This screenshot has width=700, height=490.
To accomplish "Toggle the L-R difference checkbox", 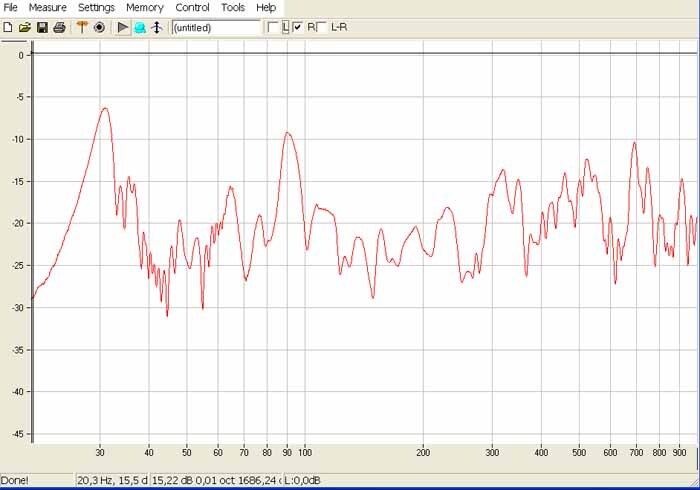I will 321,27.
